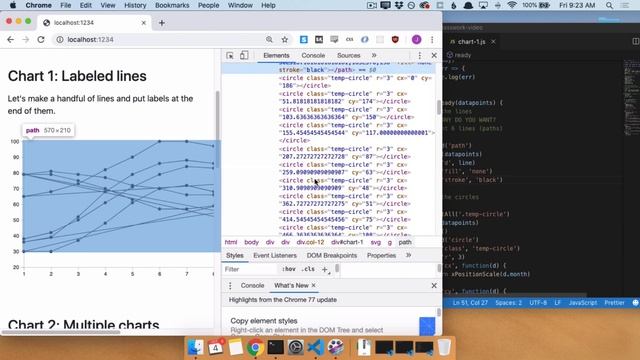The width and height of the screenshot is (640, 360).
Task: Close the chart-1.js tab in VS Code
Action: coord(493,42)
